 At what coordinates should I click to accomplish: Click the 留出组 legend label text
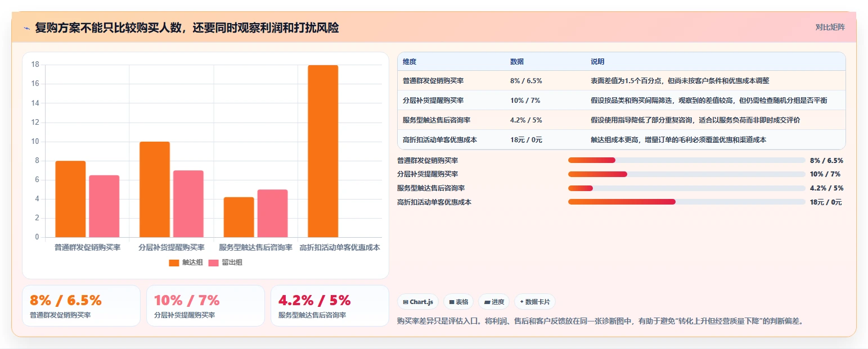[x=232, y=262]
